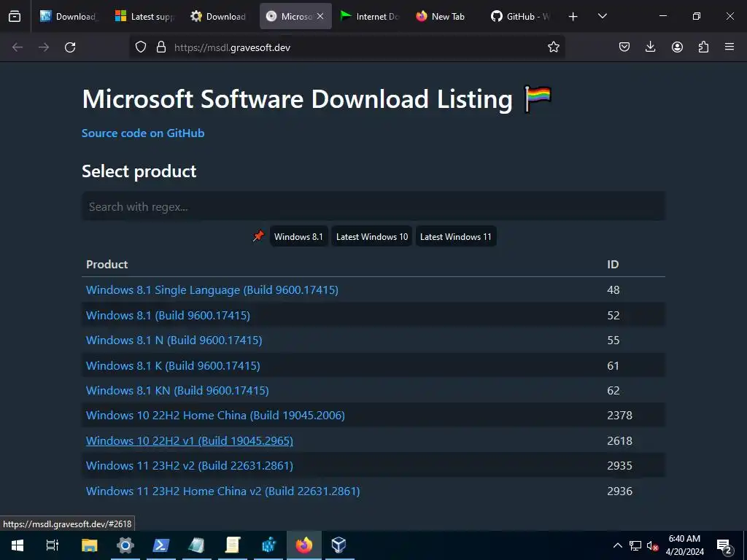Click the muted volume tray icon
Viewport: 747px width, 560px height.
(x=653, y=545)
